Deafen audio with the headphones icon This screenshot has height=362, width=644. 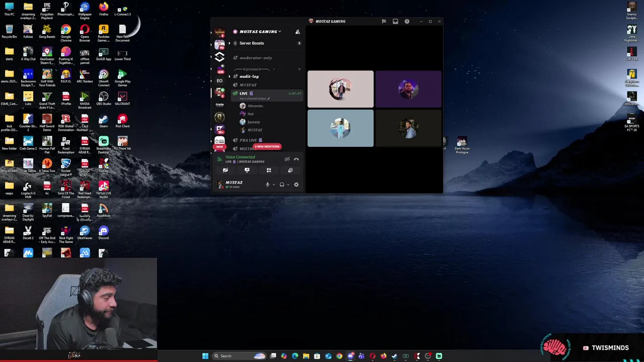click(282, 185)
